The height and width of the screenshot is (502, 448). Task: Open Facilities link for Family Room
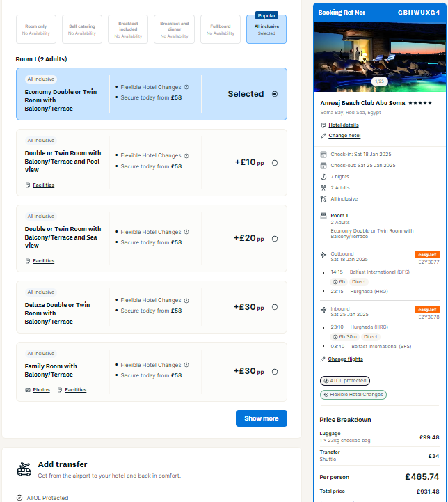[75, 390]
